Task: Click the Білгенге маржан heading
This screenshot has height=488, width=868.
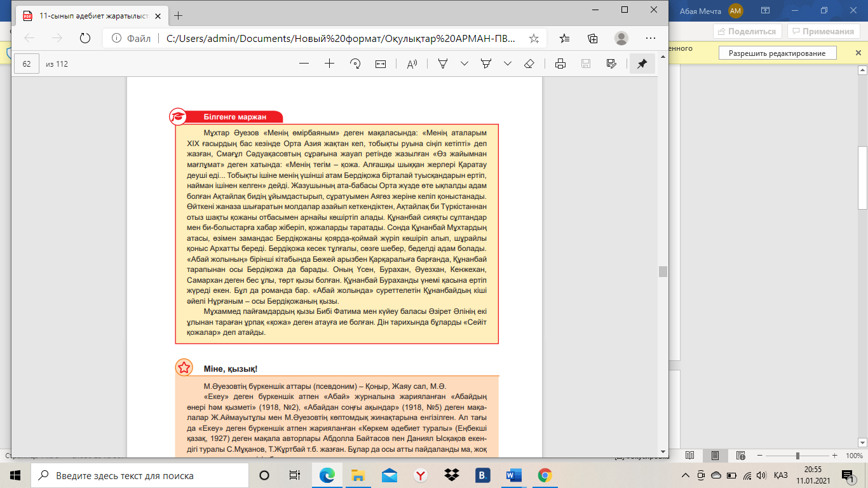Action: click(234, 117)
